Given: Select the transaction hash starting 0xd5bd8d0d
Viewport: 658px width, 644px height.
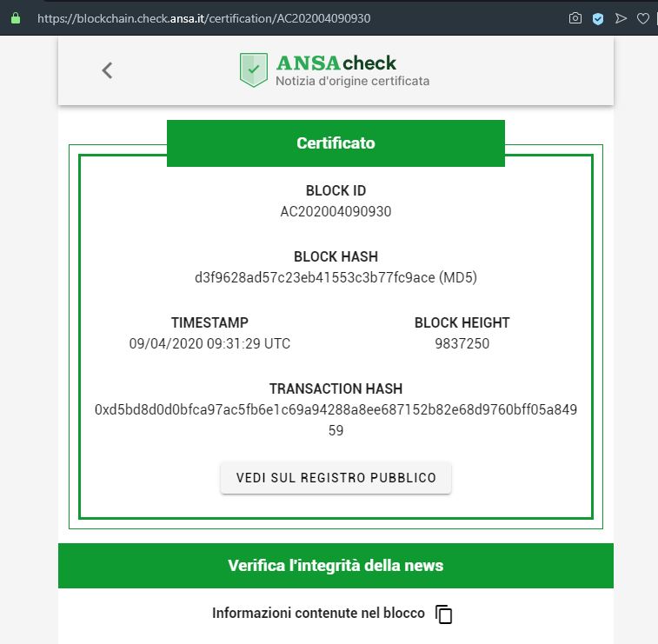Looking at the screenshot, I should 336,420.
